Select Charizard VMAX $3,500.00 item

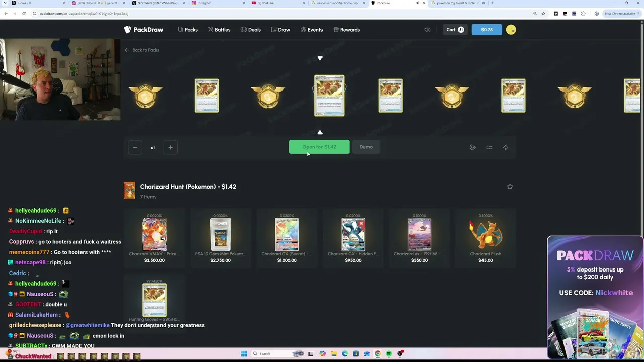pyautogui.click(x=154, y=238)
